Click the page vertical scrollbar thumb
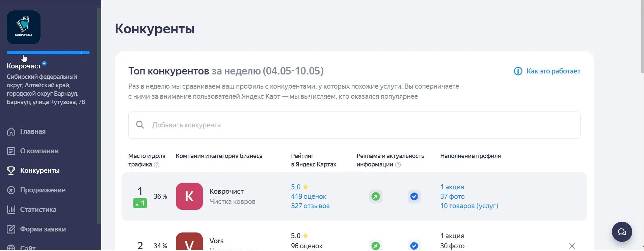This screenshot has height=251, width=644. (642, 37)
